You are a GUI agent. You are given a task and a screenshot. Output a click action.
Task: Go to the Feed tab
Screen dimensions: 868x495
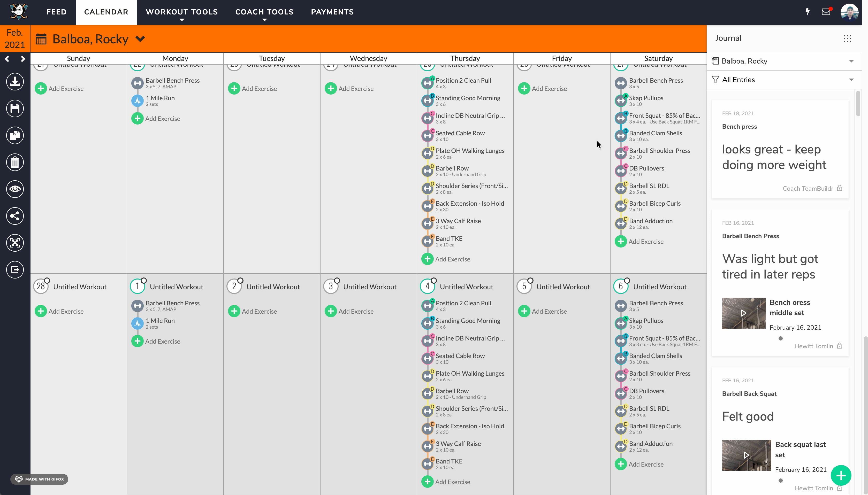coord(56,12)
